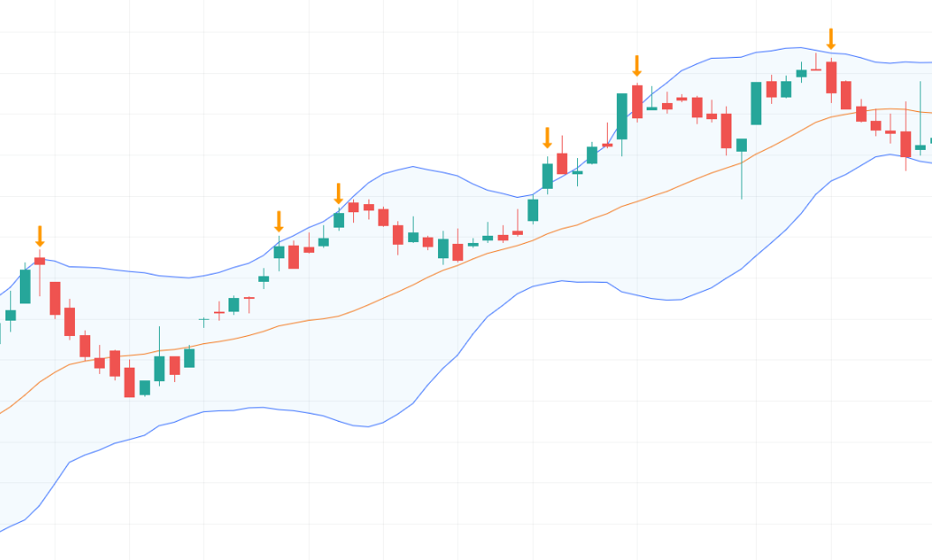Click green candle below the fourth arrow
Image resolution: width=932 pixels, height=560 pixels.
(547, 175)
